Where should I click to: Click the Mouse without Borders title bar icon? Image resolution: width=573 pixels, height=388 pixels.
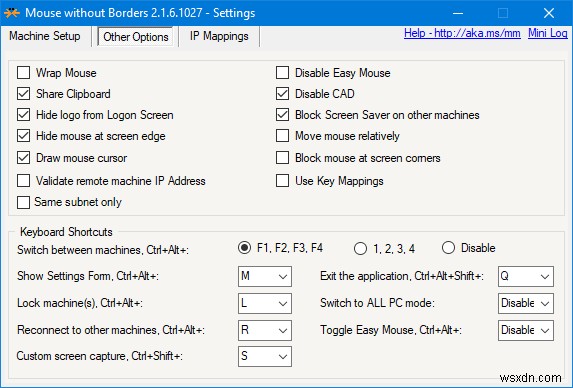(x=12, y=13)
